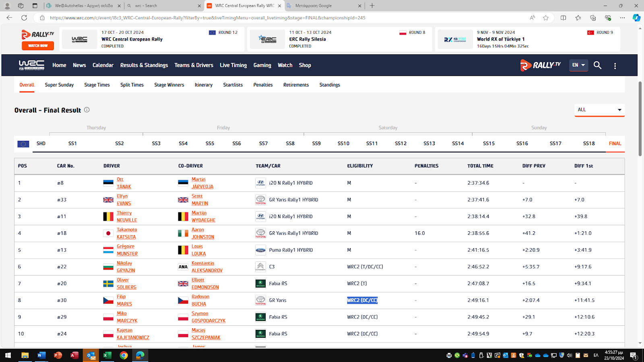644x362 pixels.
Task: Open the EN language dropdown
Action: (x=578, y=65)
